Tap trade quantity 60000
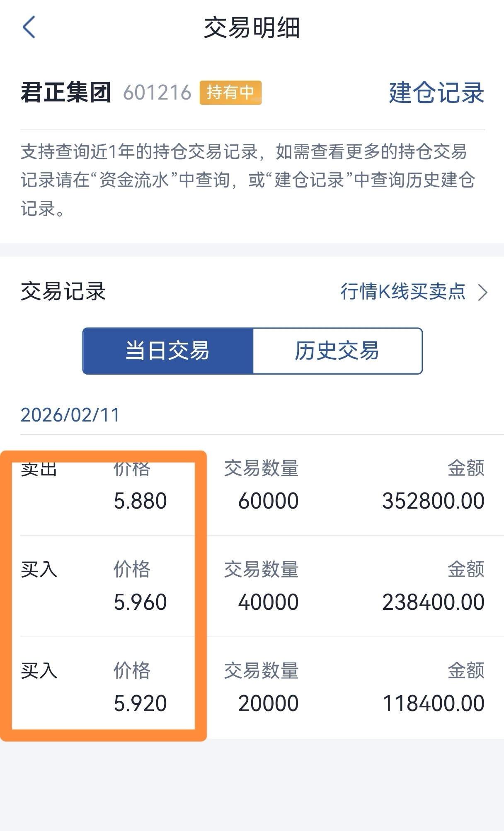Viewport: 504px width, 831px height. click(268, 501)
